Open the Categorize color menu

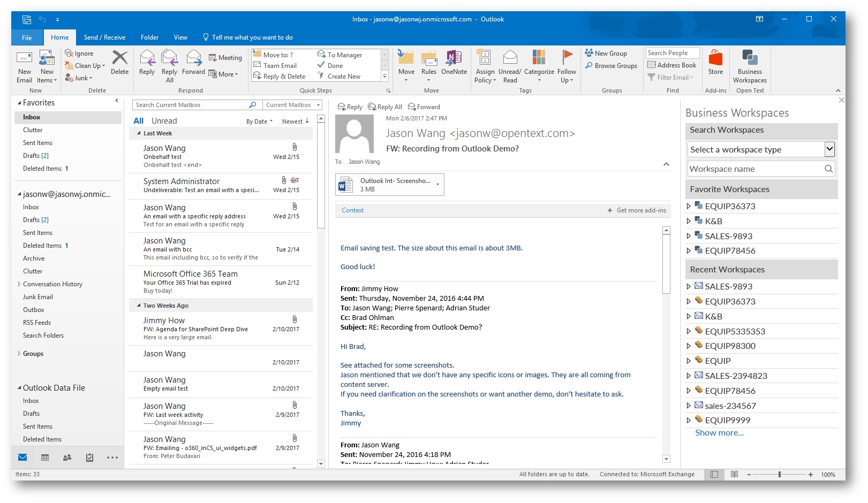(539, 67)
